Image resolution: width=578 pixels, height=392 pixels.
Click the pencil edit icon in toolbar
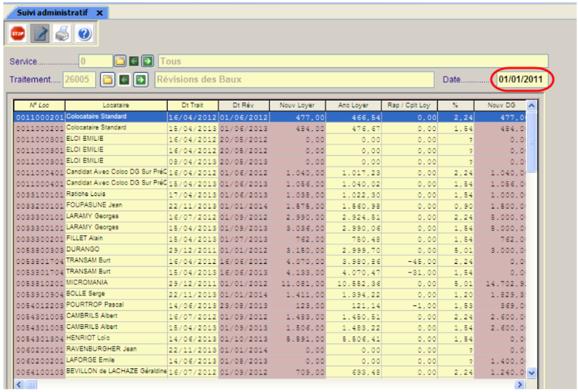41,33
